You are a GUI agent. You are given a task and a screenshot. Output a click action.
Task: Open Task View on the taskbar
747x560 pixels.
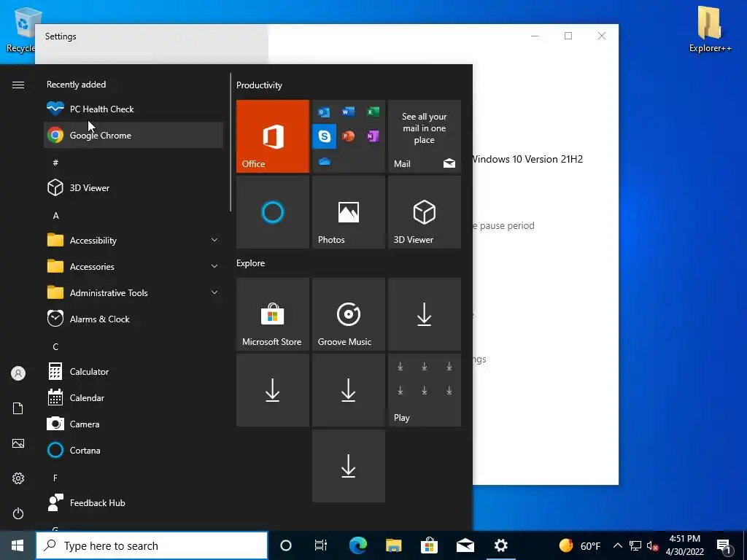click(321, 545)
